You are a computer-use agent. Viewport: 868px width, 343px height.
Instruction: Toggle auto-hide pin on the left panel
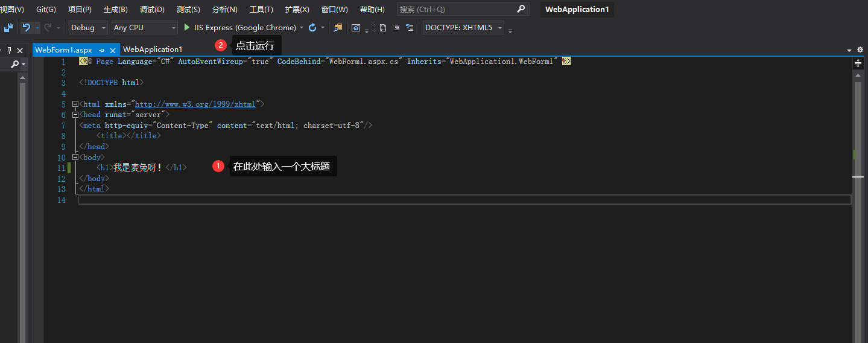pyautogui.click(x=9, y=50)
